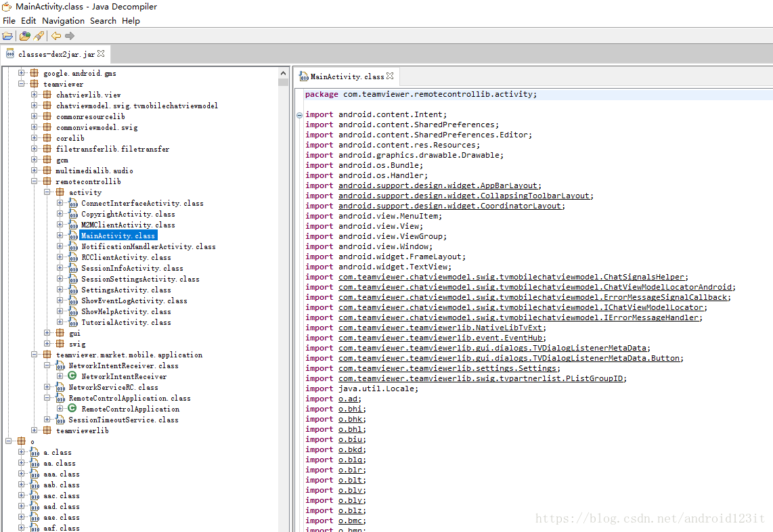Click the green NetworkIntentReceiver class icon
The width and height of the screenshot is (773, 532).
(72, 376)
